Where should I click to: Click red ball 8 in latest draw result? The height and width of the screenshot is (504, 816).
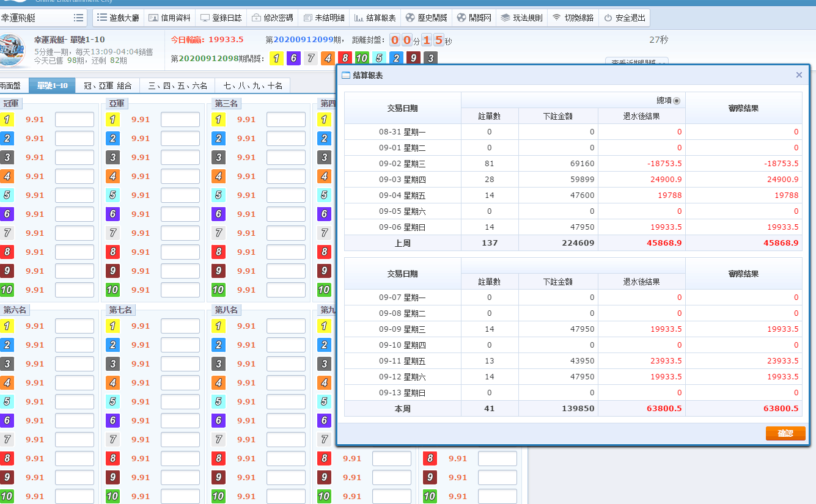(345, 59)
